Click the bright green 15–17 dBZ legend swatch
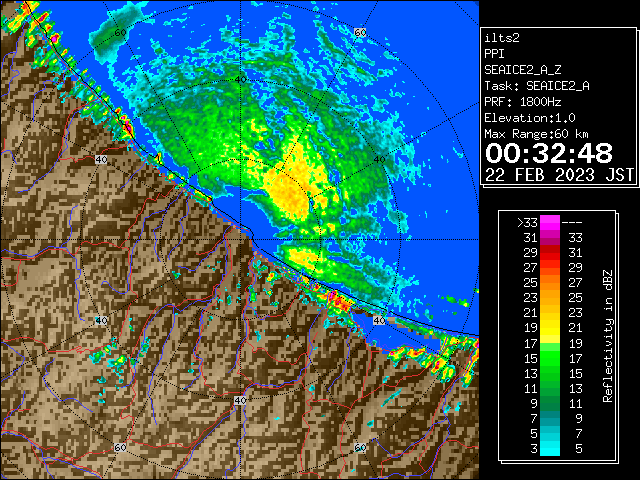Image resolution: width=640 pixels, height=480 pixels. tap(550, 358)
